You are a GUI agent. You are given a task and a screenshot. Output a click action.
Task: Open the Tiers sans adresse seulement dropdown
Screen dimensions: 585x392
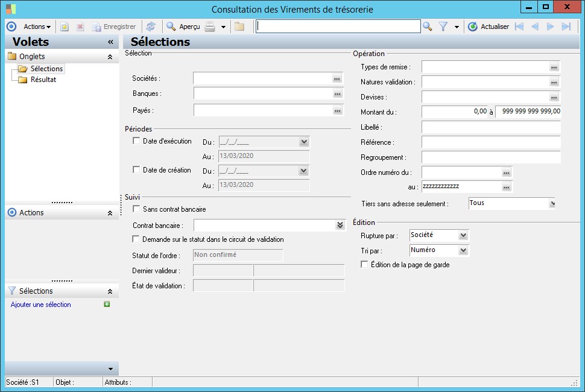tap(551, 204)
